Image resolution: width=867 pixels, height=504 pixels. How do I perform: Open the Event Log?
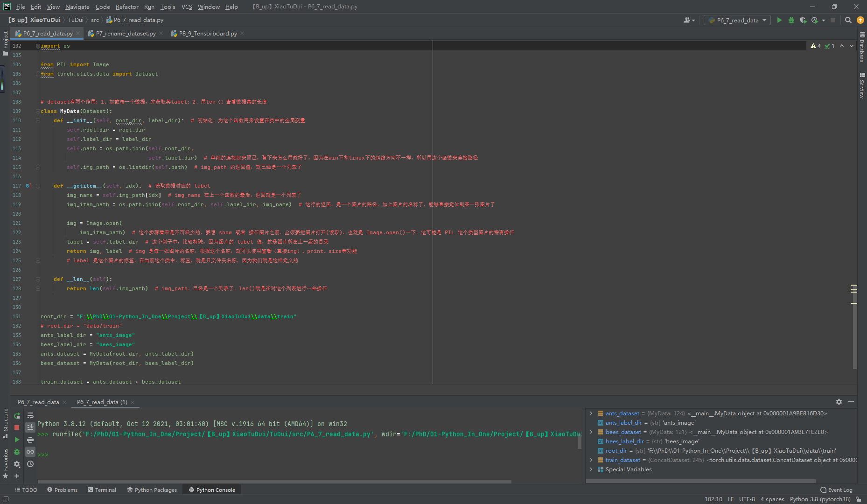[836, 490]
